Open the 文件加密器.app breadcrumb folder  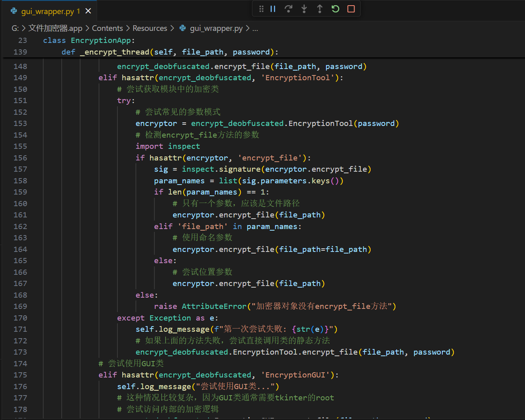[55, 28]
